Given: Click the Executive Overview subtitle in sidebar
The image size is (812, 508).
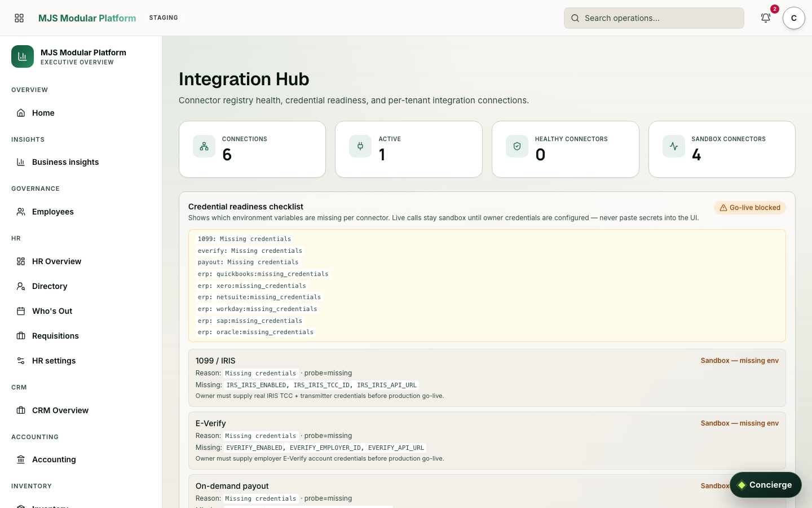Looking at the screenshot, I should 77,62.
